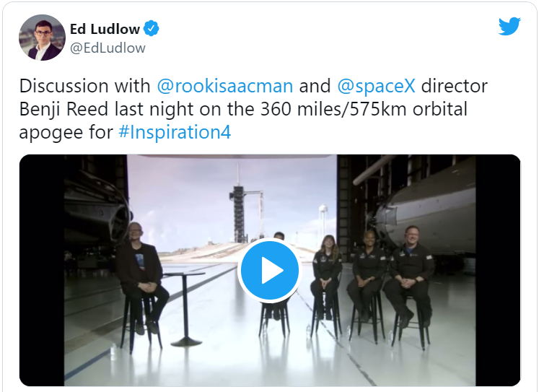The image size is (539, 392).
Task: Click the blue verified badge
Action: pos(152,29)
